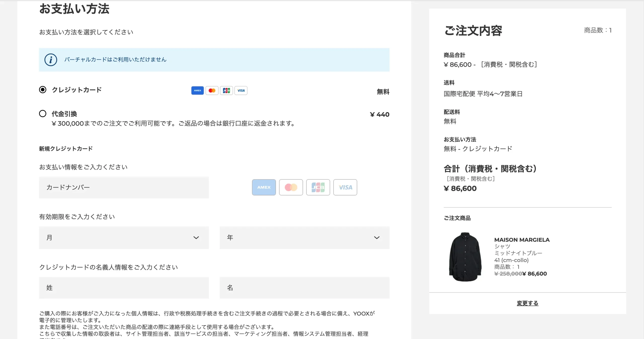Click the 商品数：1 count in summary header

coord(598,30)
